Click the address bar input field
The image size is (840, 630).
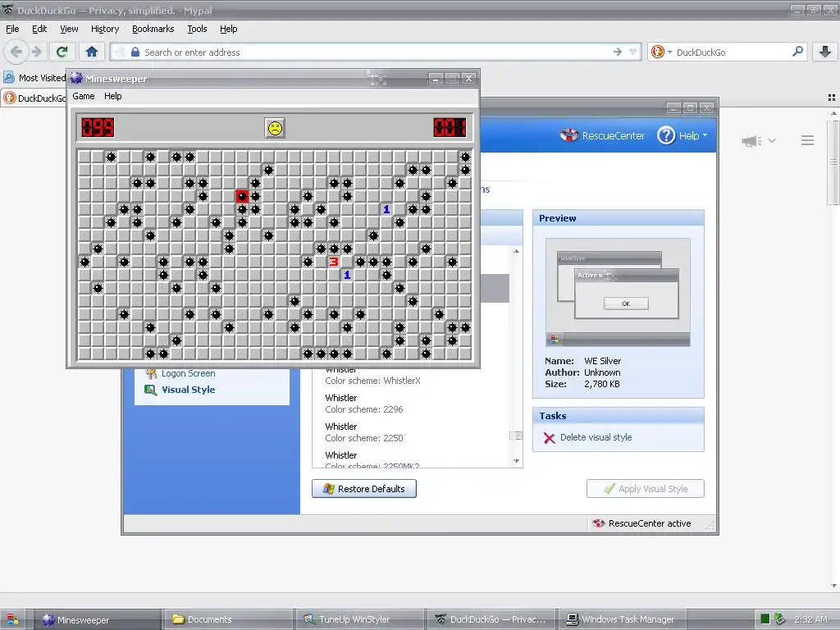(x=375, y=52)
